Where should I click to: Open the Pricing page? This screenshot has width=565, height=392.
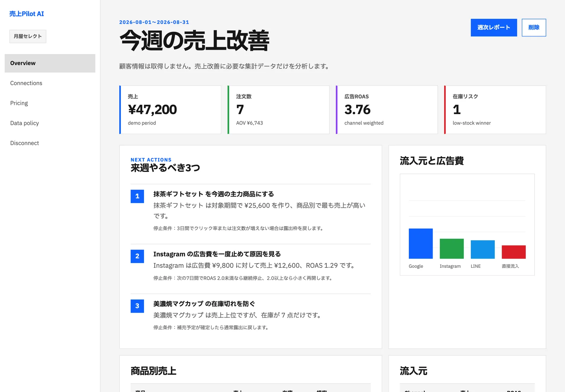point(50,103)
